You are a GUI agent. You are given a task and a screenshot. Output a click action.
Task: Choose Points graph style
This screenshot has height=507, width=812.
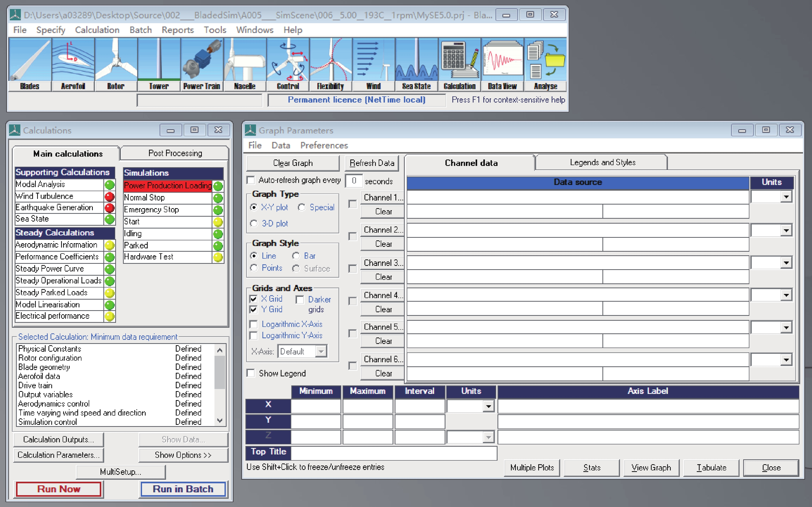pos(254,268)
